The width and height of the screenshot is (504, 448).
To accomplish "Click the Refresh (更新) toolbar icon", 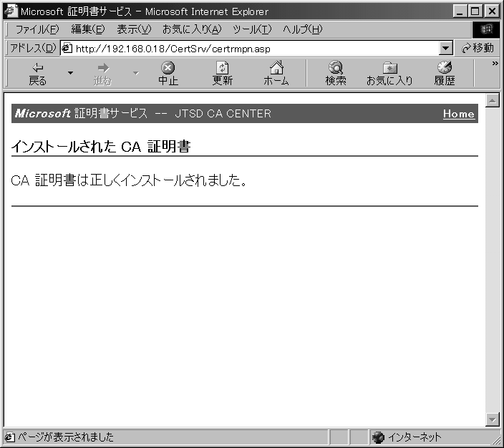I will point(223,74).
